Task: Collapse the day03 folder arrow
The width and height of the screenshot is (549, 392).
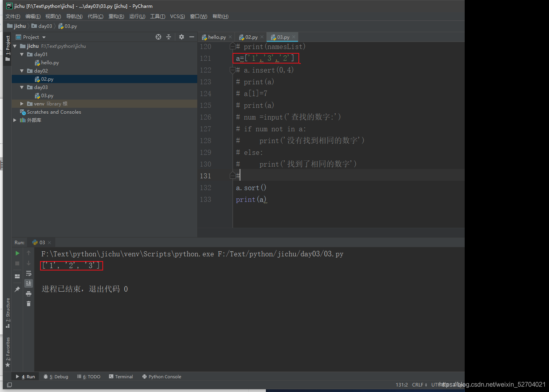Action: [22, 87]
